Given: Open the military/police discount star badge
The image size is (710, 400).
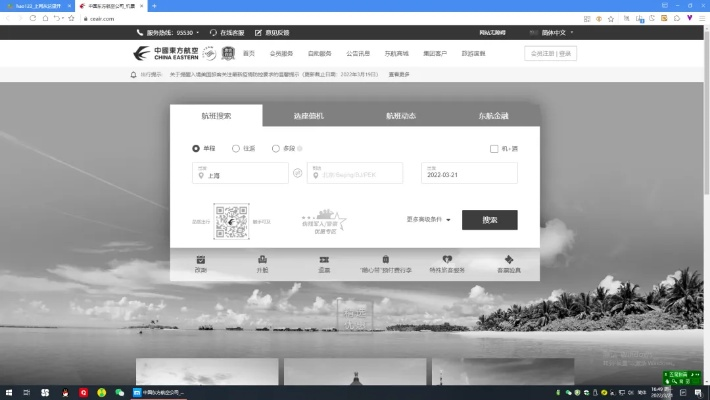Looking at the screenshot, I should [x=325, y=222].
